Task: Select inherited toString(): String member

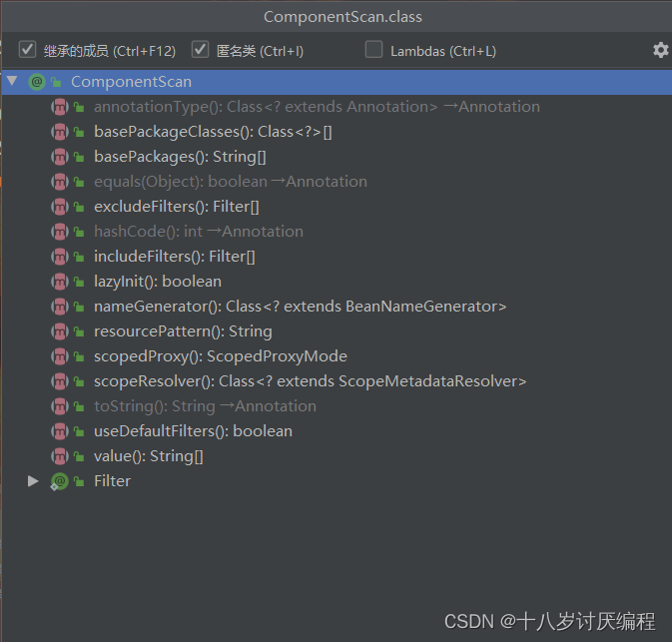Action: tap(205, 406)
